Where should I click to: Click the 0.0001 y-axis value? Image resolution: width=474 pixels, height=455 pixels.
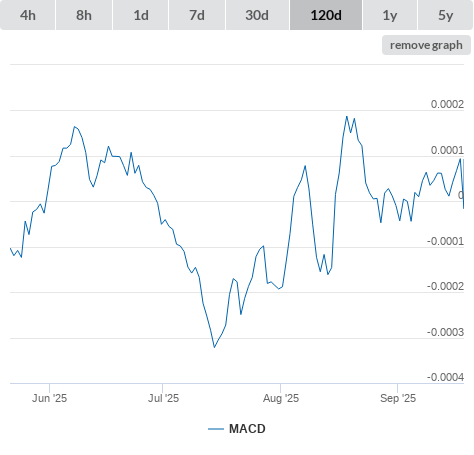pos(447,150)
